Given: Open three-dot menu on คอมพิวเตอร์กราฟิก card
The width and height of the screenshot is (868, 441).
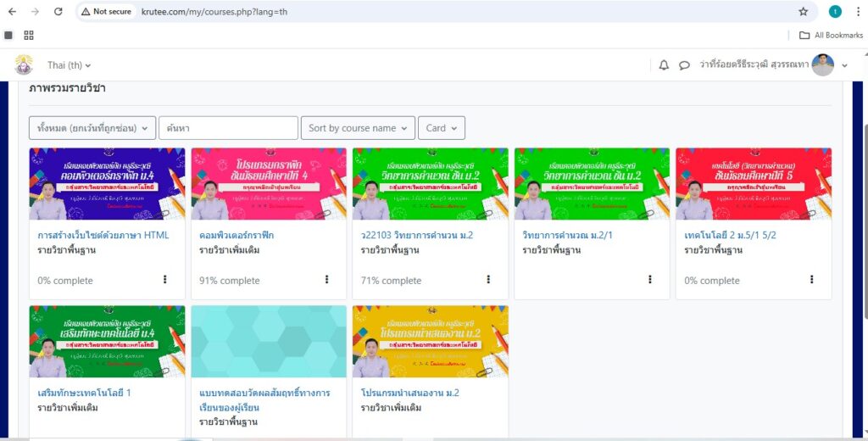Looking at the screenshot, I should click(326, 280).
